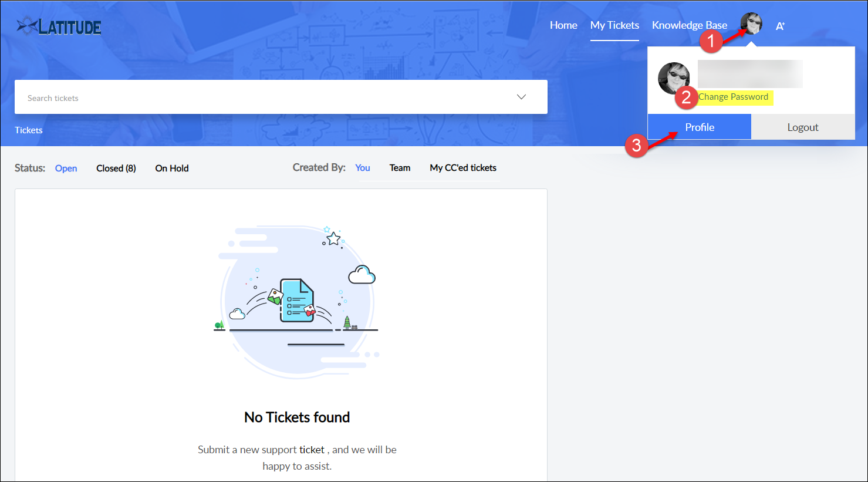Click the support ticket link
Image resolution: width=868 pixels, height=482 pixels.
pyautogui.click(x=312, y=450)
